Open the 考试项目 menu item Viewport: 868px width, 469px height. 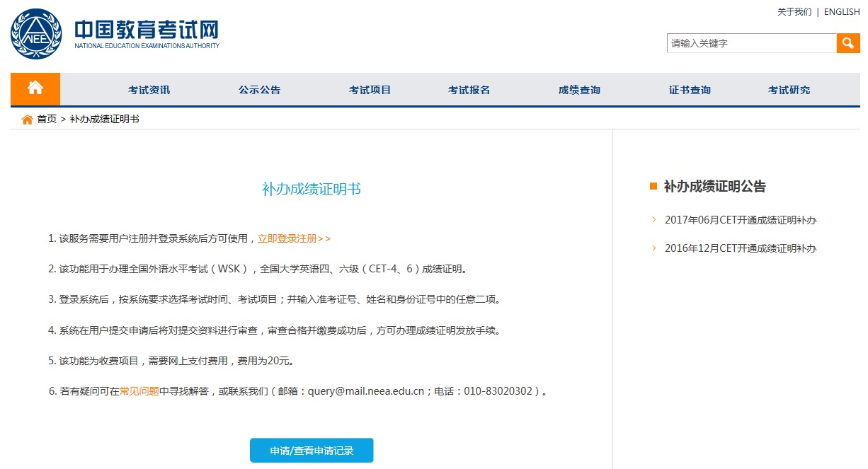370,90
